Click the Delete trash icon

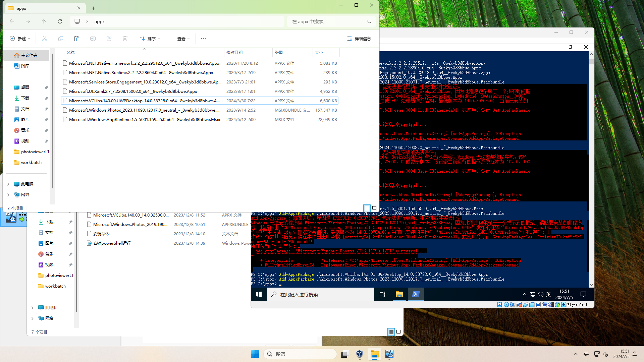(125, 39)
